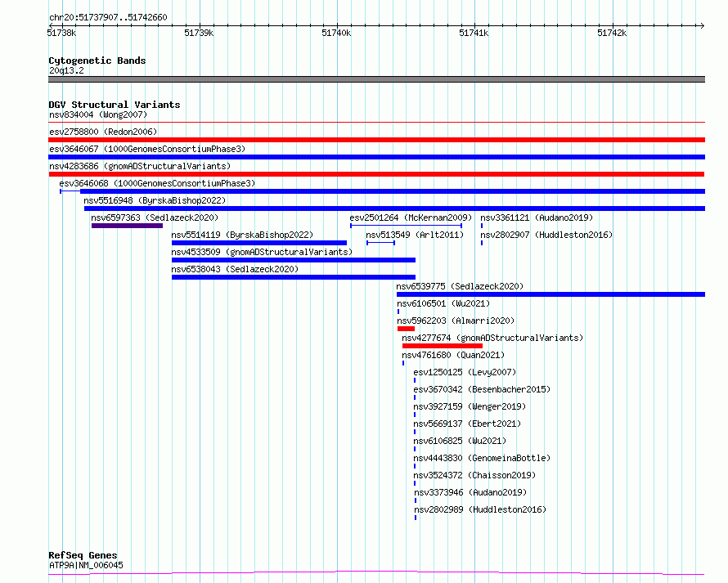Viewport: 728px width, 583px height.
Task: Open the nsv4277674 gnomADStructuralVariants label
Action: click(x=492, y=338)
